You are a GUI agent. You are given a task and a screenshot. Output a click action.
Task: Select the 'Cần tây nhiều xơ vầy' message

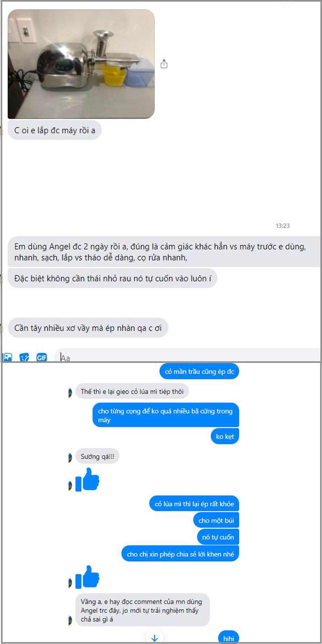[88, 328]
